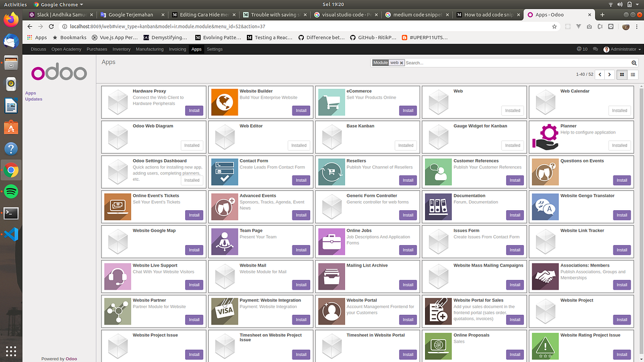Viewport: 644px width, 362px height.
Task: Open conversations via the speech bubble icon
Action: pos(597,49)
